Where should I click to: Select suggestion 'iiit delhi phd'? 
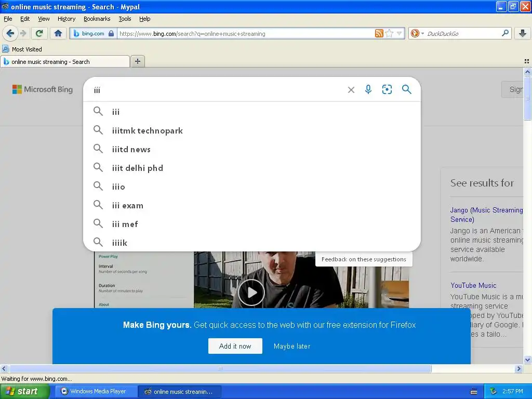[x=252, y=168]
